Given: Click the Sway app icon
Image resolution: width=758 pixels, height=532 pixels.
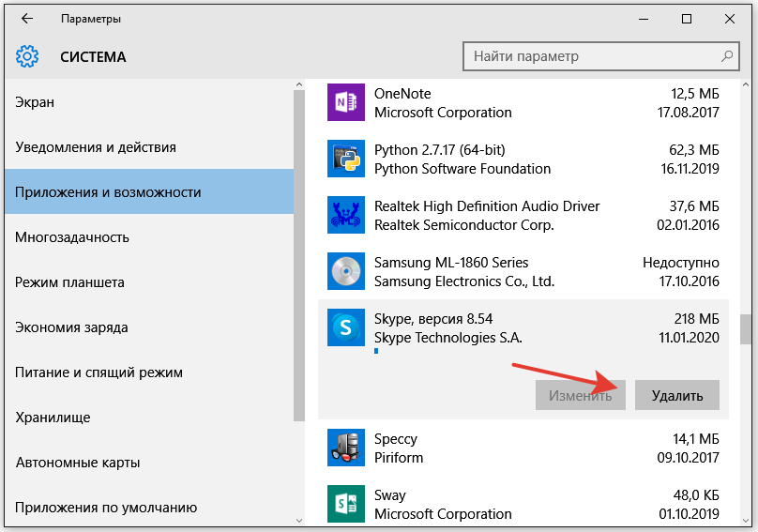Looking at the screenshot, I should click(x=345, y=503).
